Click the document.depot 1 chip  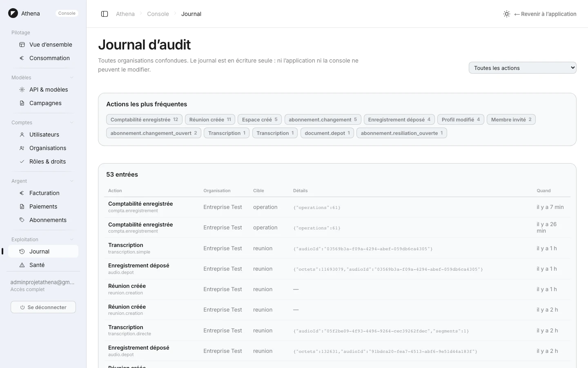(x=327, y=133)
